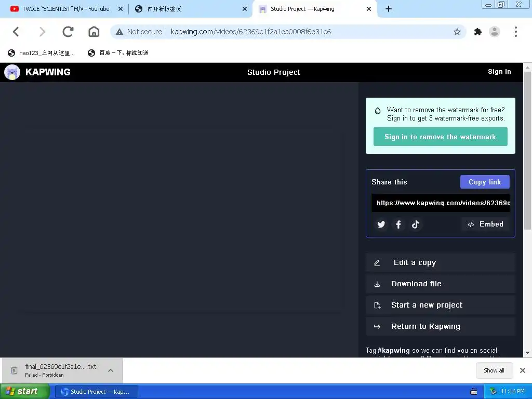This screenshot has height=399, width=532.
Task: Click the return arrow icon
Action: tap(377, 327)
